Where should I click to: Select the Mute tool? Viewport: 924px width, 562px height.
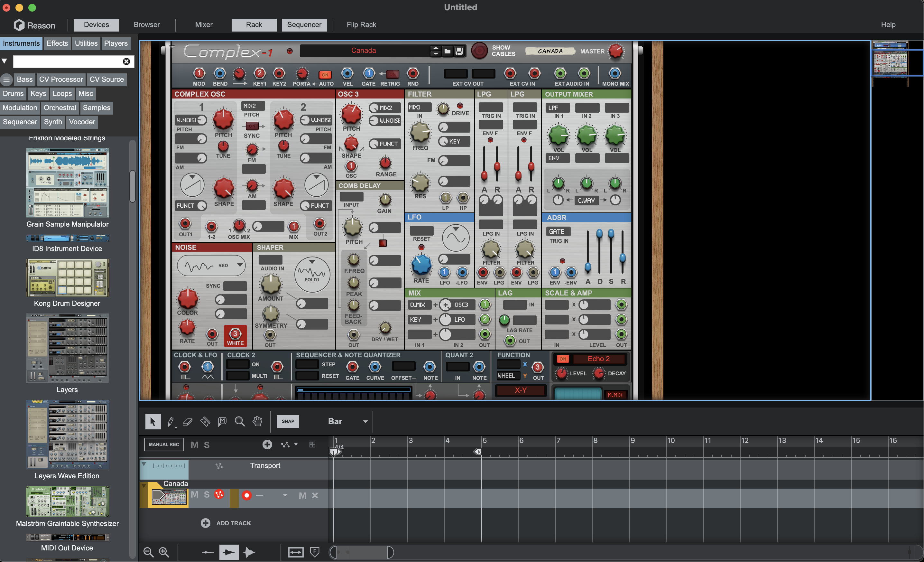[x=222, y=421]
